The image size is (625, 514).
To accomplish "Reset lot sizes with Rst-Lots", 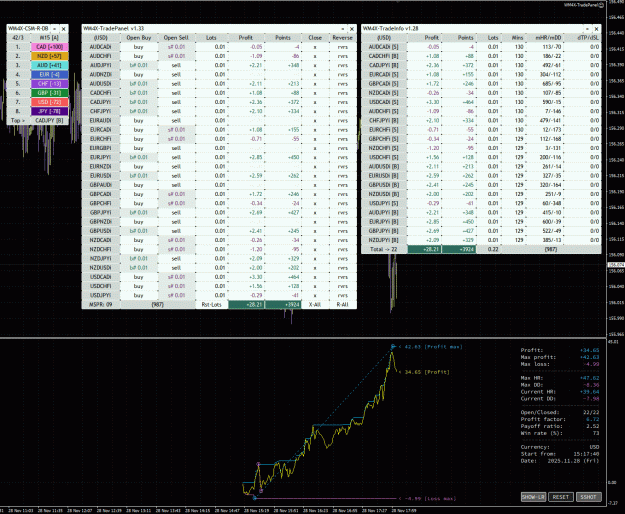I will 212,304.
